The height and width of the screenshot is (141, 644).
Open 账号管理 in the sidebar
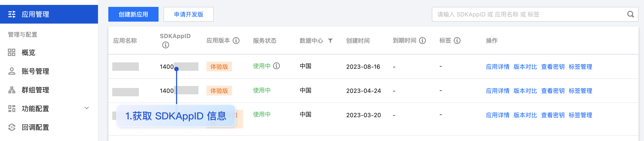tap(35, 71)
